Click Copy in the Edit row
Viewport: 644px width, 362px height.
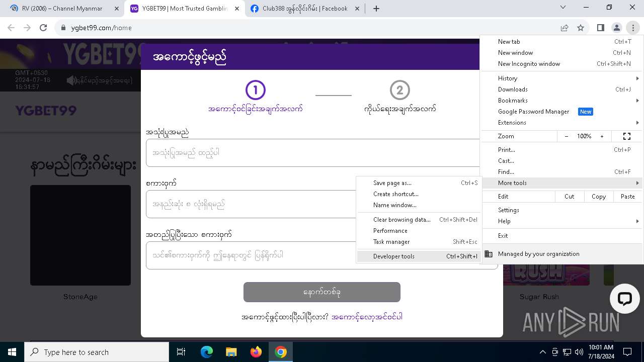click(x=599, y=197)
